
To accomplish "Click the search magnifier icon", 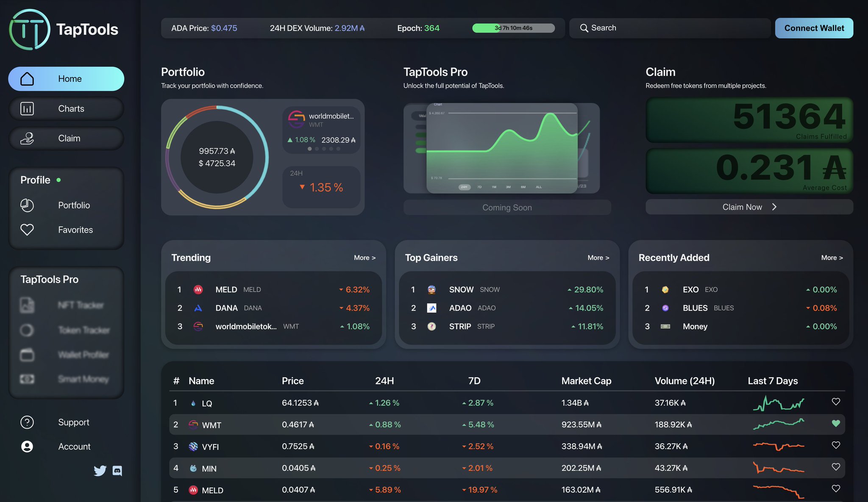I will click(584, 28).
